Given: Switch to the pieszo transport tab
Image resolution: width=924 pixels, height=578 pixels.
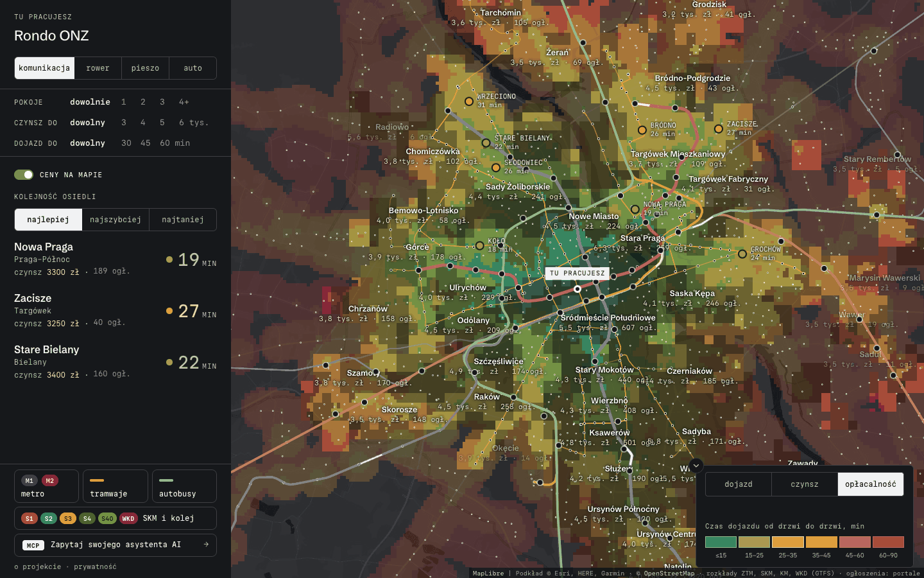Looking at the screenshot, I should point(145,68).
